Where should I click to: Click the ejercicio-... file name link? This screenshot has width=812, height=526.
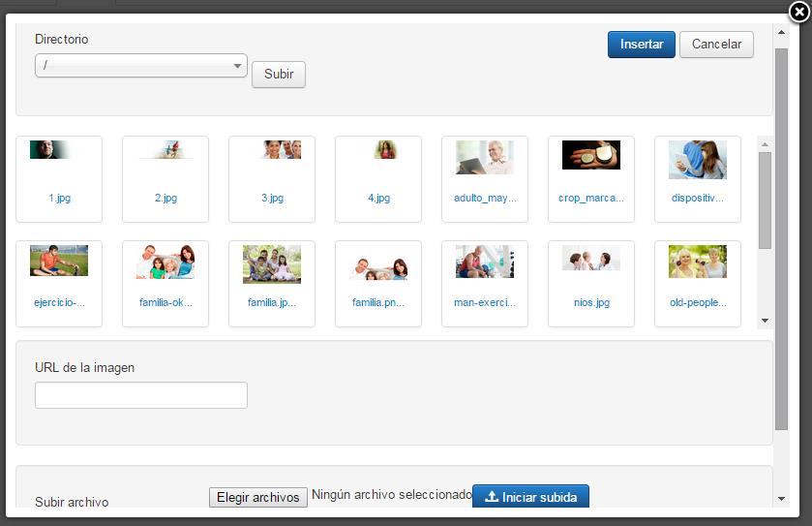click(60, 302)
